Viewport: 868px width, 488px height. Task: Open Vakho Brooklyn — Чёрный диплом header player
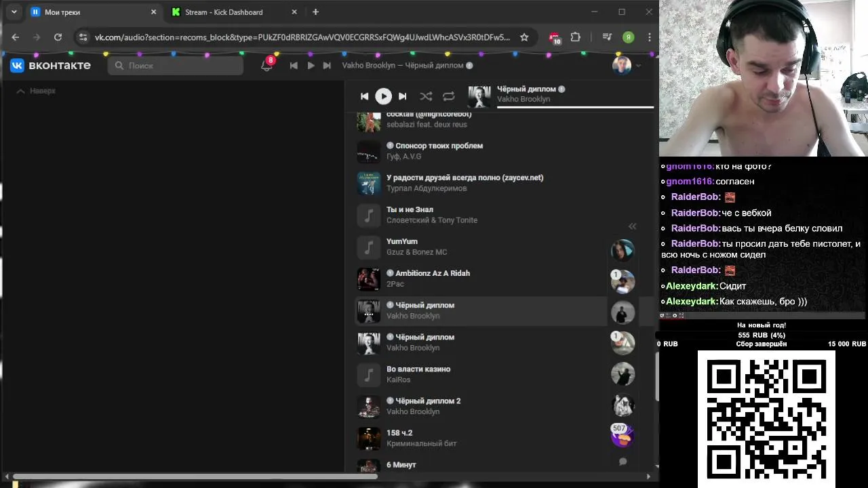[x=407, y=66]
